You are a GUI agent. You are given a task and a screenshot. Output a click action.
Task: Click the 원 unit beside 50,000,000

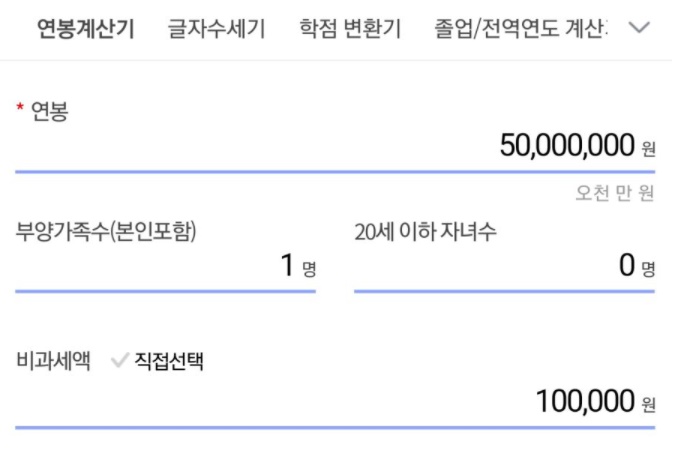coord(648,149)
